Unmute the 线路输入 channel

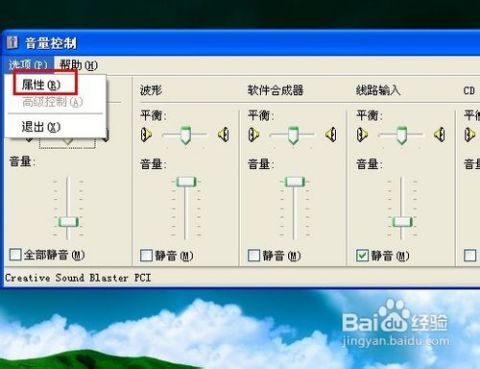[x=362, y=256]
